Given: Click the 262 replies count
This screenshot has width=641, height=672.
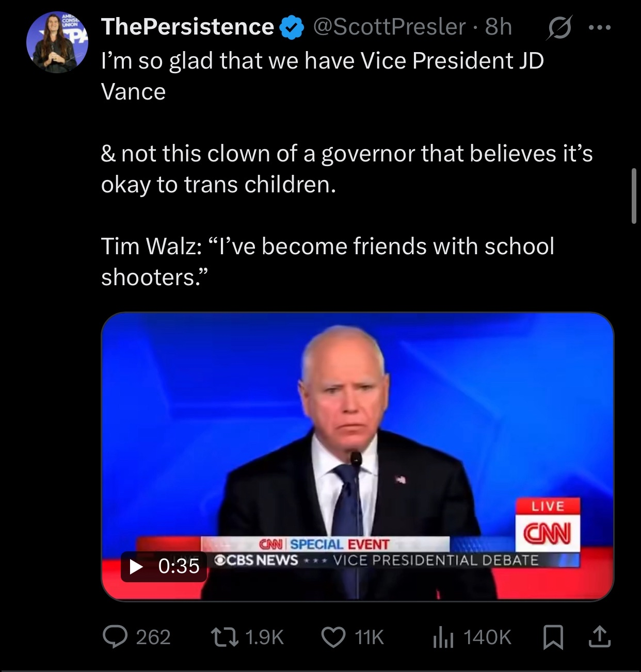Looking at the screenshot, I should pos(153,637).
